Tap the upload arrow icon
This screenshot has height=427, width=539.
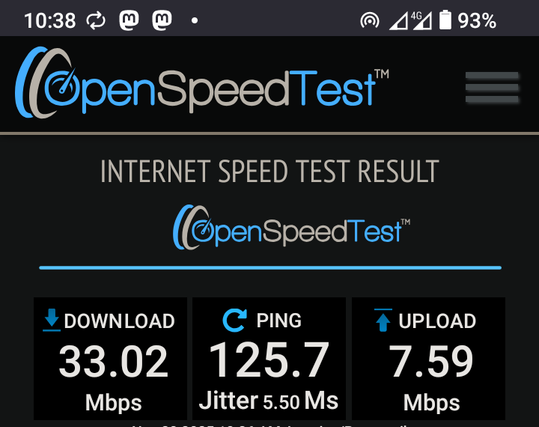383,320
